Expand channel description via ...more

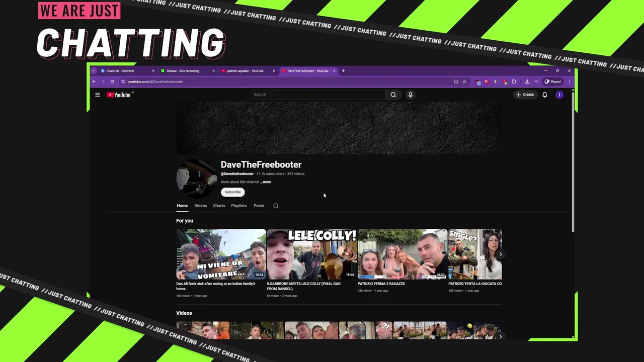pos(266,182)
